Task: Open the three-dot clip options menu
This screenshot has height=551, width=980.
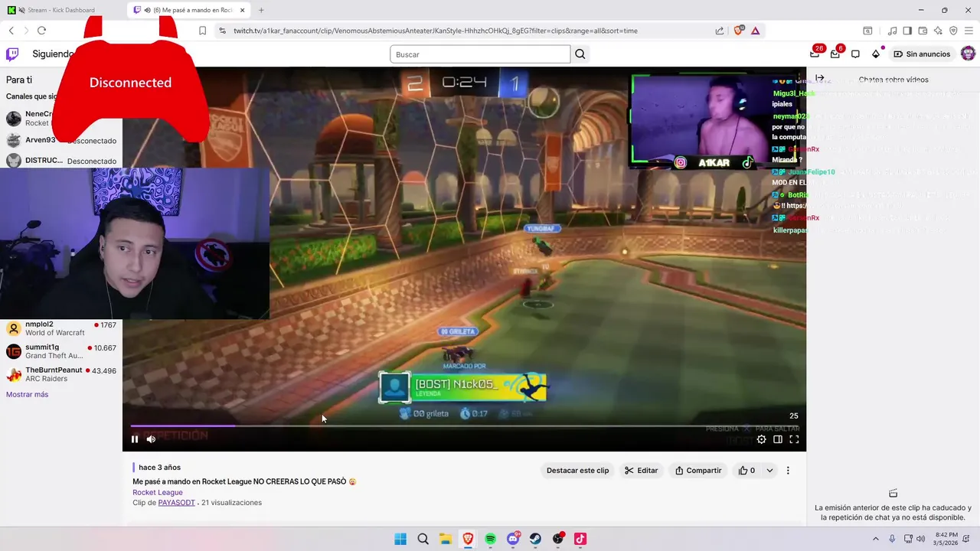Action: [x=788, y=471]
